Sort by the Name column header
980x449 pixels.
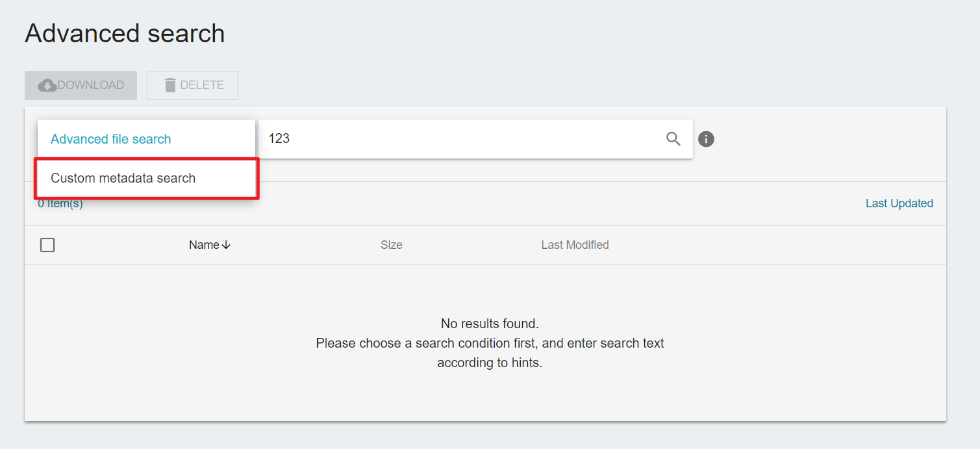coord(204,245)
